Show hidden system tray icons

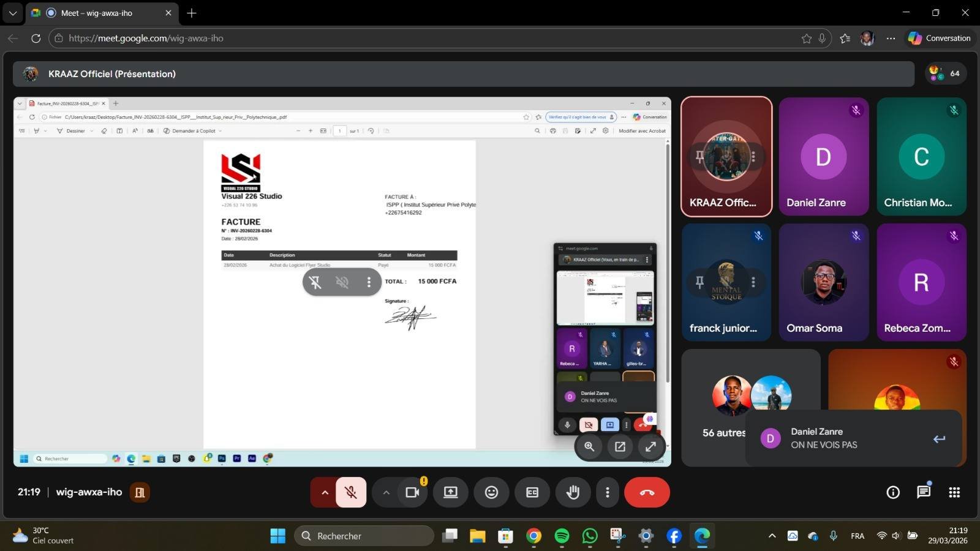[x=772, y=536]
